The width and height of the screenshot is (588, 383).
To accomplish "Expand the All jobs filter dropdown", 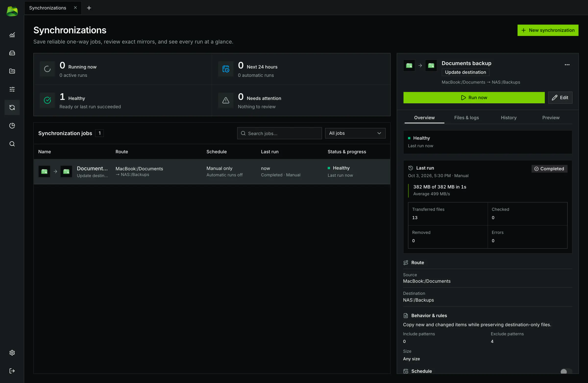I will pyautogui.click(x=355, y=133).
